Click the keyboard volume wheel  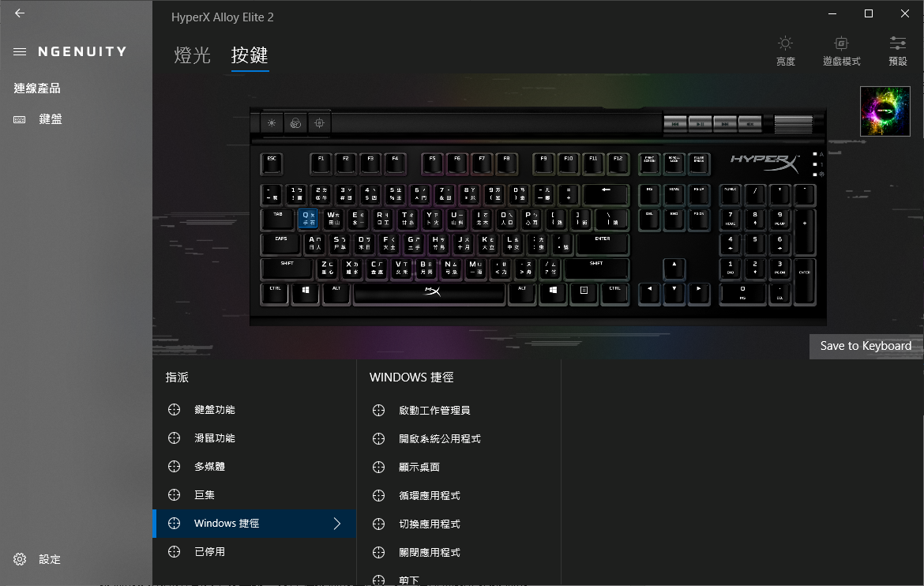pos(793,124)
